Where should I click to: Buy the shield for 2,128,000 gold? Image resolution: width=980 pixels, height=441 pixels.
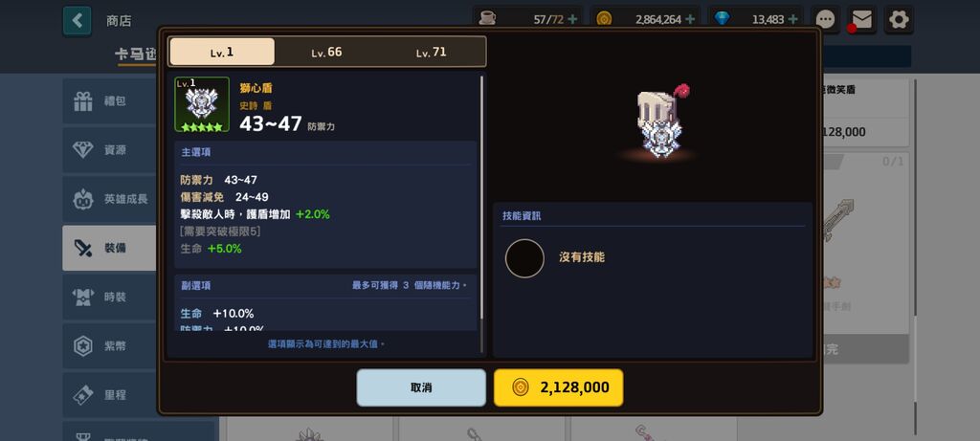coord(559,387)
